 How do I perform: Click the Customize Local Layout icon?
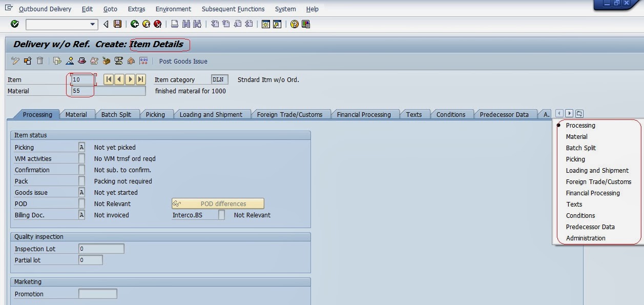click(x=306, y=24)
